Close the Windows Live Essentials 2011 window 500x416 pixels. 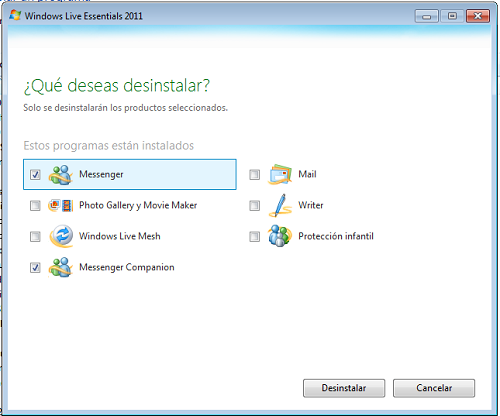click(478, 16)
